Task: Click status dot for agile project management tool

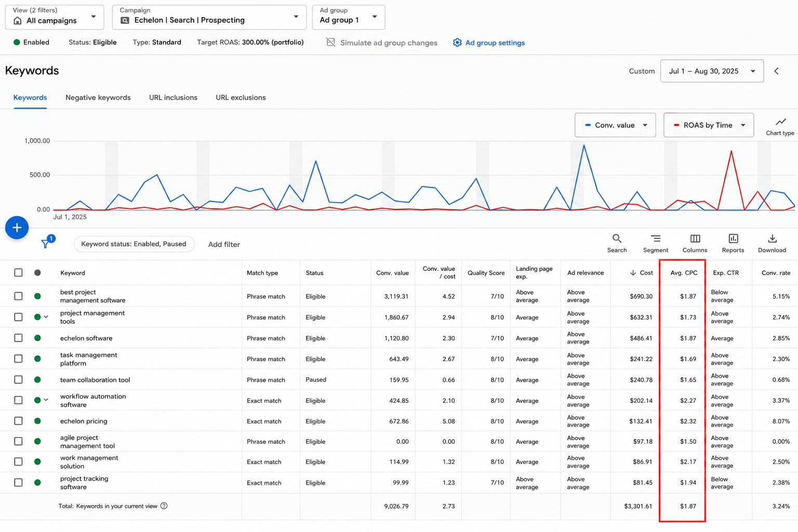Action: pos(37,442)
